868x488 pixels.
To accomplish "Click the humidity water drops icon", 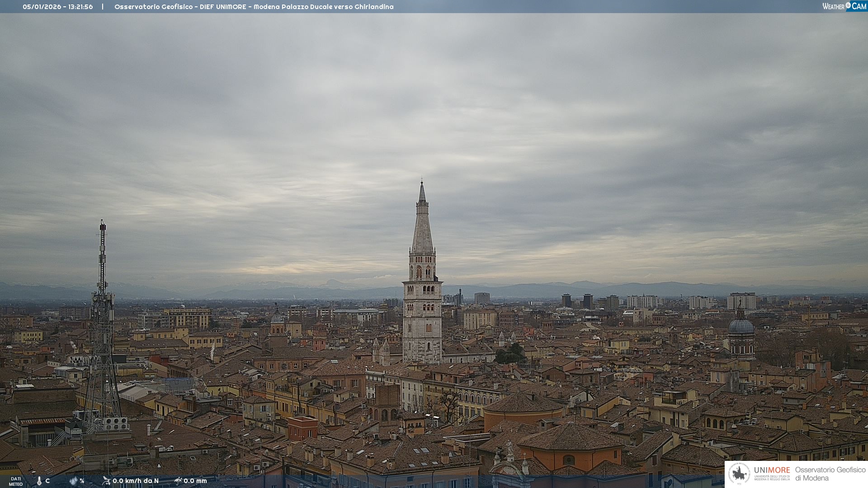I will [73, 481].
